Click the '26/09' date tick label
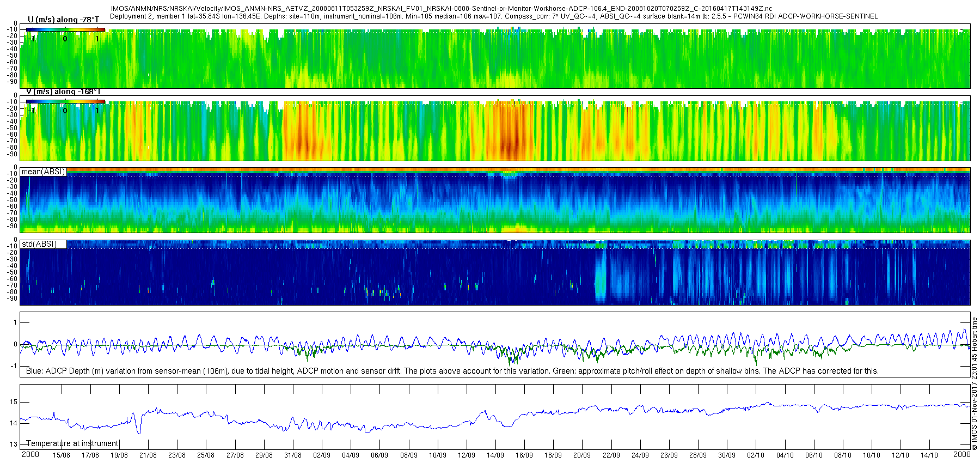This screenshot has height=463, width=980. [x=669, y=455]
